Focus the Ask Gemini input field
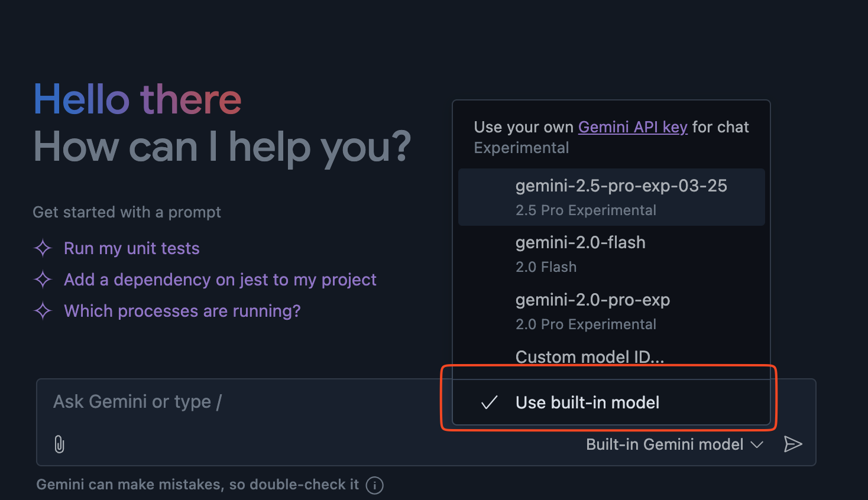Viewport: 868px width, 500px height. [x=237, y=402]
